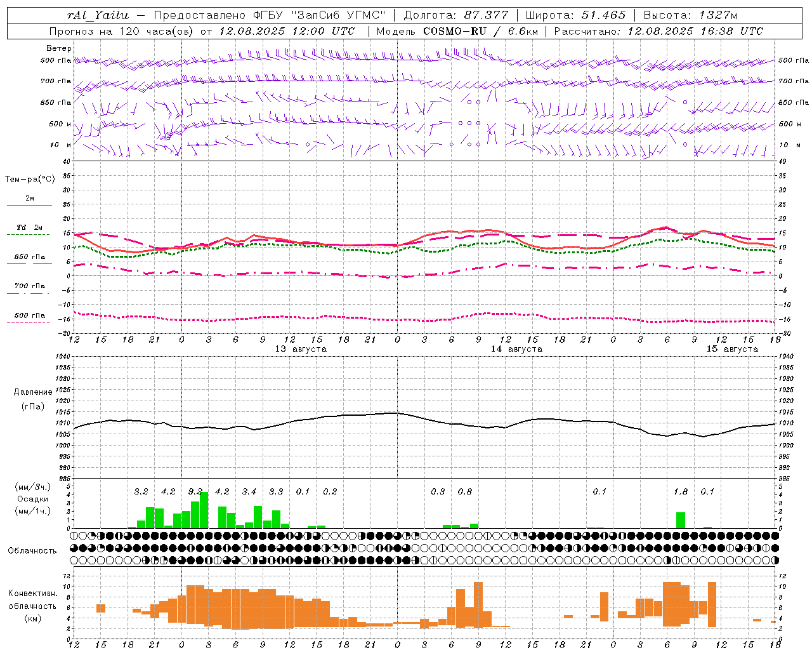The height and width of the screenshot is (650, 812).
Task: Select the 3.3 precipitation total
Action: (276, 492)
